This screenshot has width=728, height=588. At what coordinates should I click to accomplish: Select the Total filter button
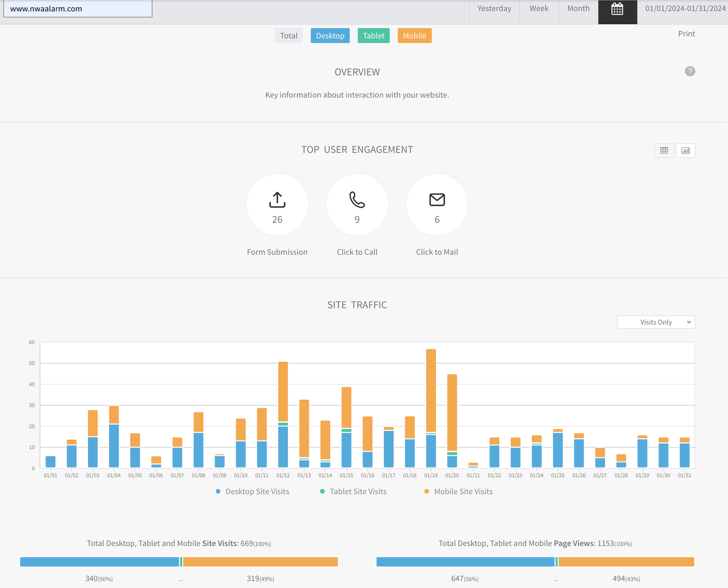289,36
